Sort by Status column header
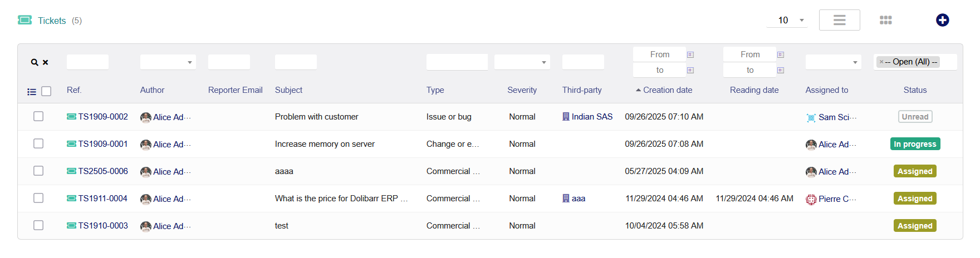The width and height of the screenshot is (980, 258). [x=915, y=90]
